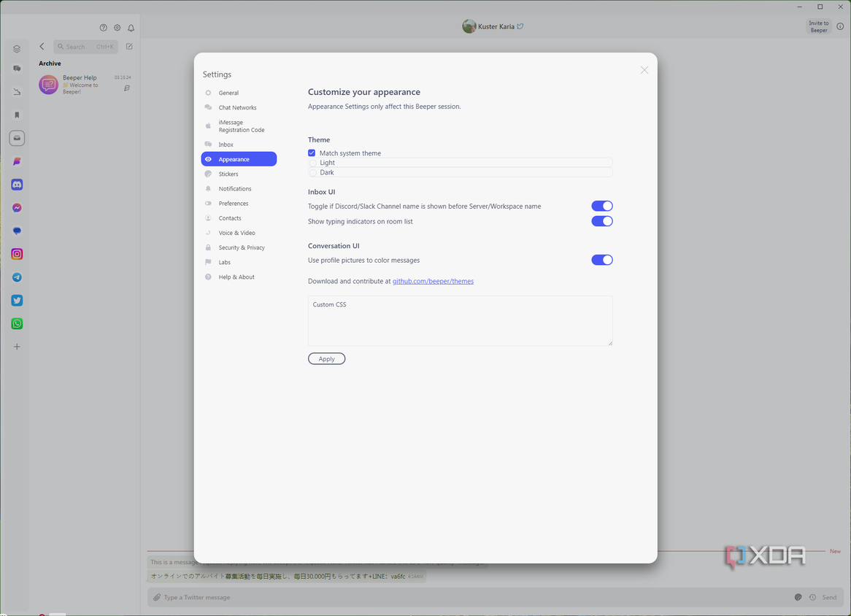Open the Signal chat bubble icon

tap(17, 231)
